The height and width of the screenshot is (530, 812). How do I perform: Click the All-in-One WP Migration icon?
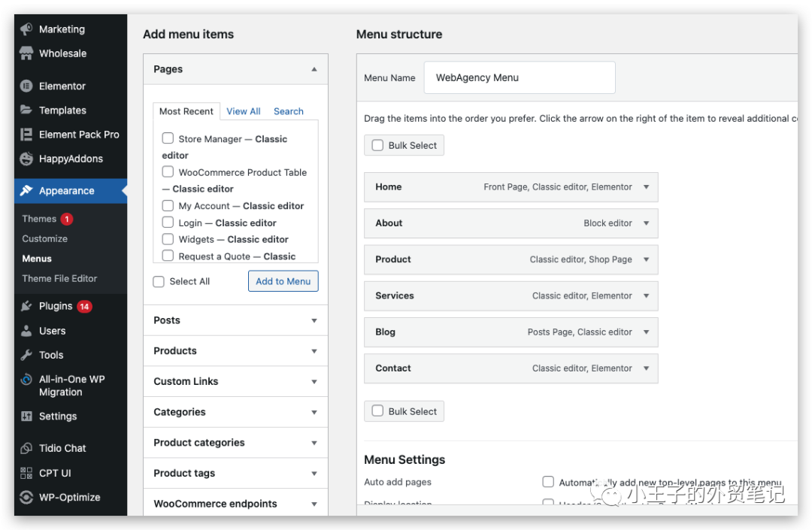tap(26, 380)
